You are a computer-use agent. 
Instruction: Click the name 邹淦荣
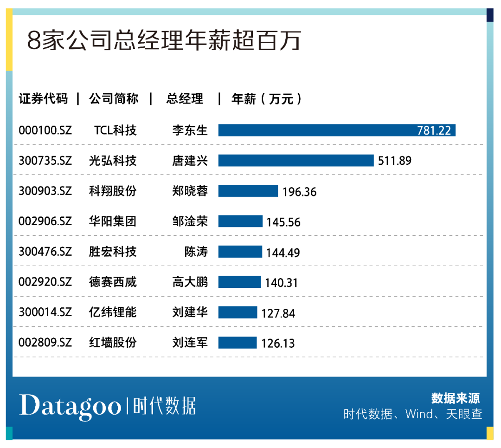(190, 221)
